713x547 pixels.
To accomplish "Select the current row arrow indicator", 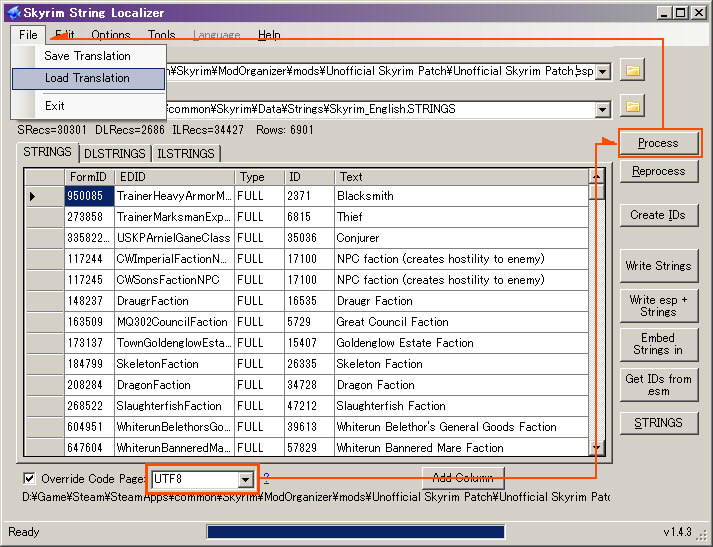I will (x=32, y=196).
